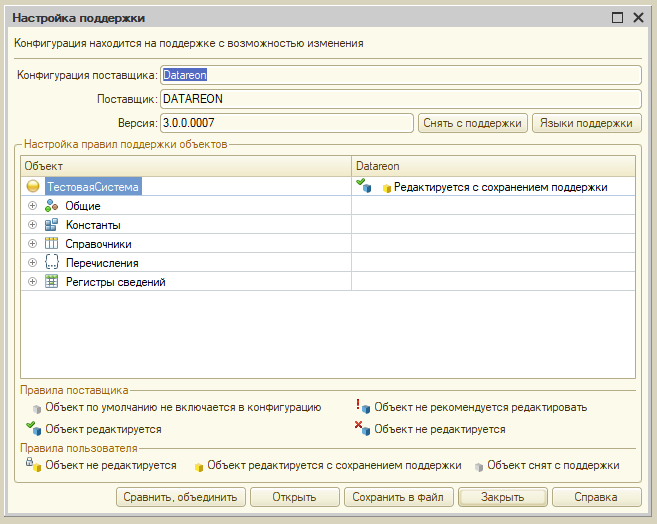Click the yellow cube user rule icon in Datareon column
This screenshot has height=524, width=657.
pyautogui.click(x=387, y=187)
